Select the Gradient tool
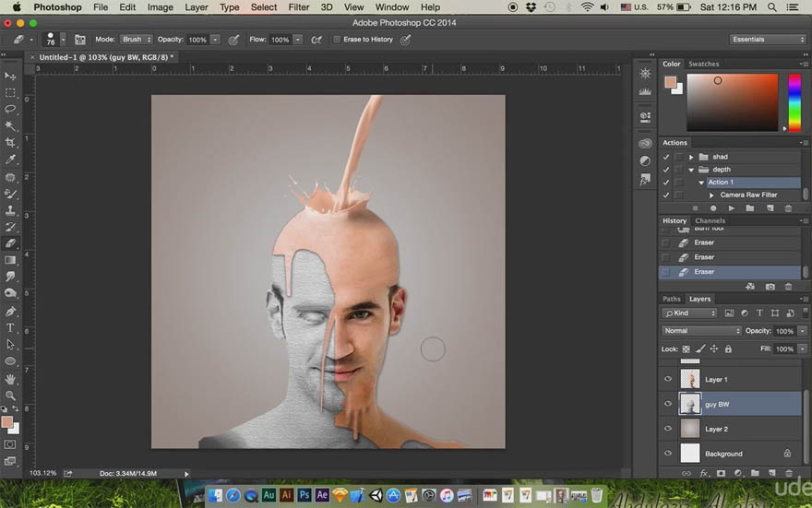The image size is (812, 508). pos(10,260)
